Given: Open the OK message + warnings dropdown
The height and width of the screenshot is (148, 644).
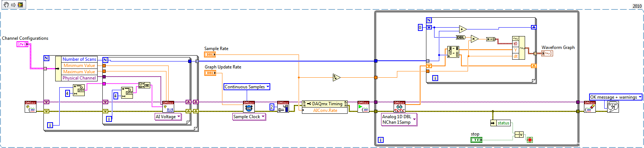Looking at the screenshot, I should pos(616,97).
